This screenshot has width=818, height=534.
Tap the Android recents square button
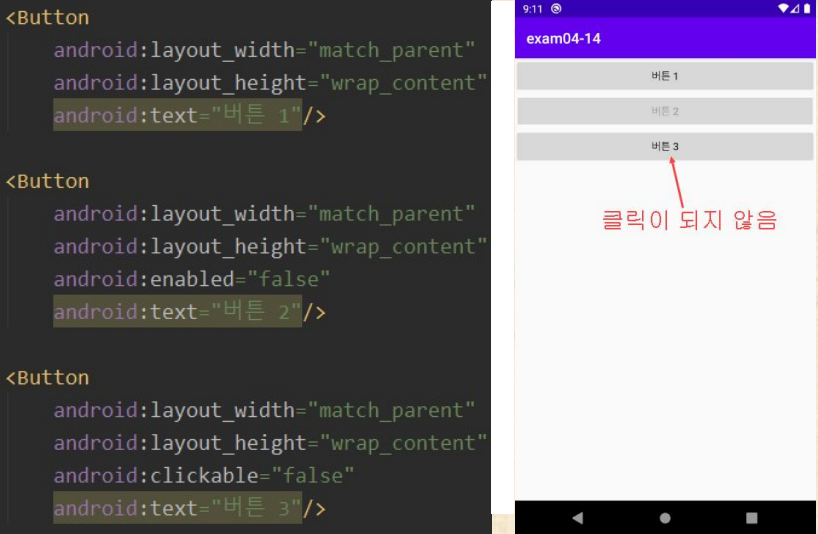pos(751,518)
